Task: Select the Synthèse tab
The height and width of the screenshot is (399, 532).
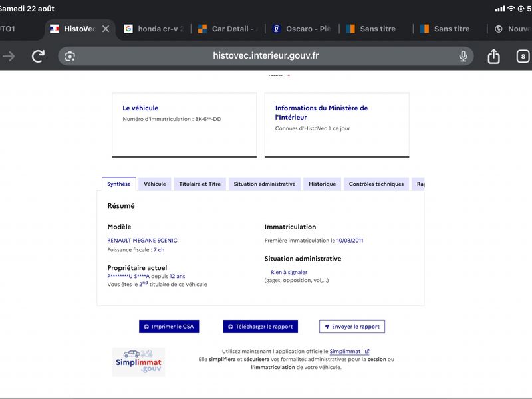Action: tap(119, 184)
